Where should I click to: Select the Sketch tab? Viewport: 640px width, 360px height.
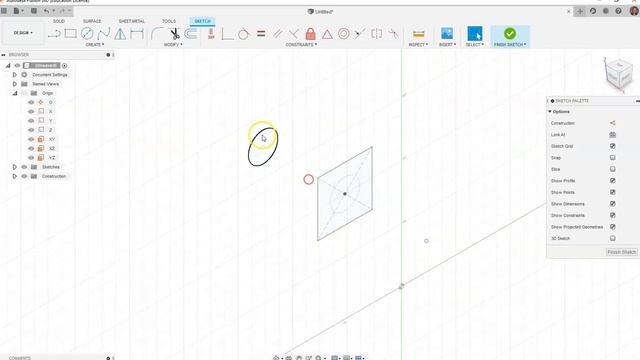[202, 21]
